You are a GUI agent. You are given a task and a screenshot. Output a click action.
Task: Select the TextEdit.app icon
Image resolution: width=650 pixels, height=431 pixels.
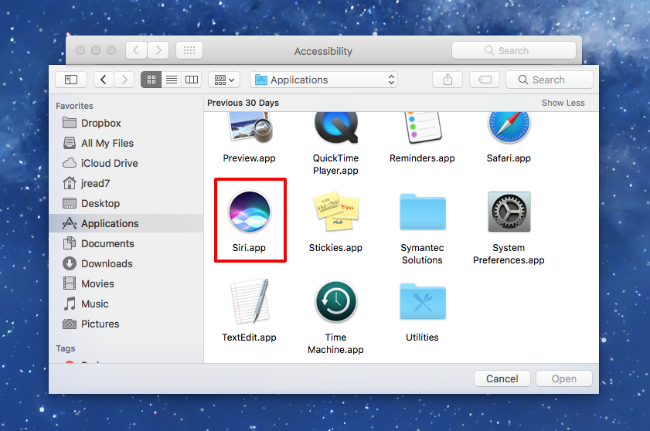pyautogui.click(x=250, y=301)
